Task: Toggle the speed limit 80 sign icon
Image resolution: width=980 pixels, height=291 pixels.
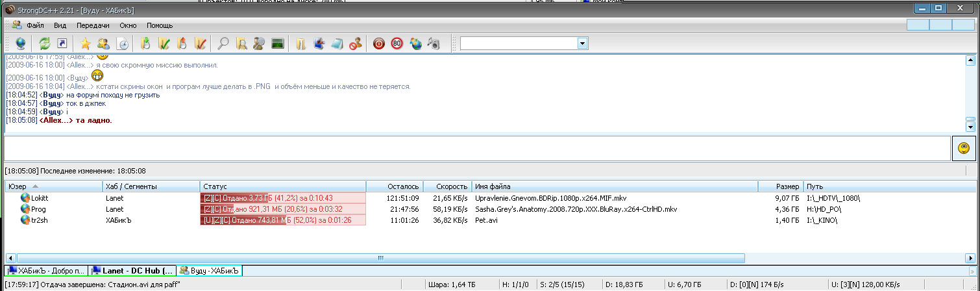Action: click(x=397, y=44)
